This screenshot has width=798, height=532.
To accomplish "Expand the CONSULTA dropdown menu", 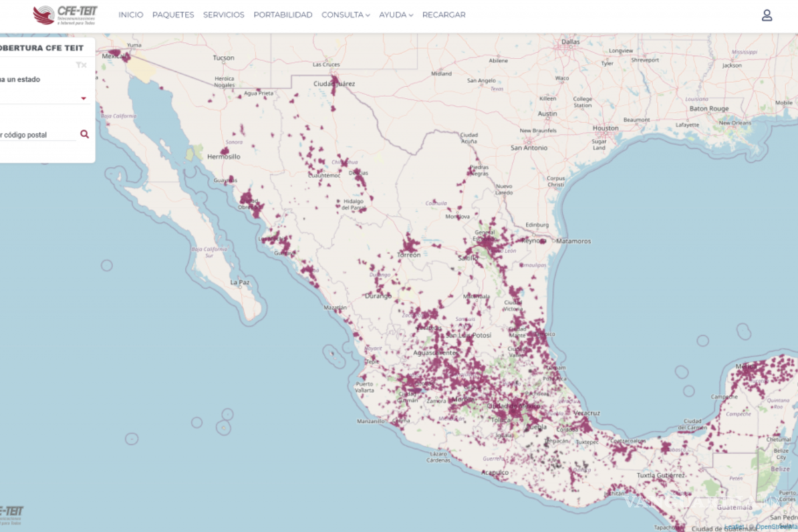I will 344,14.
